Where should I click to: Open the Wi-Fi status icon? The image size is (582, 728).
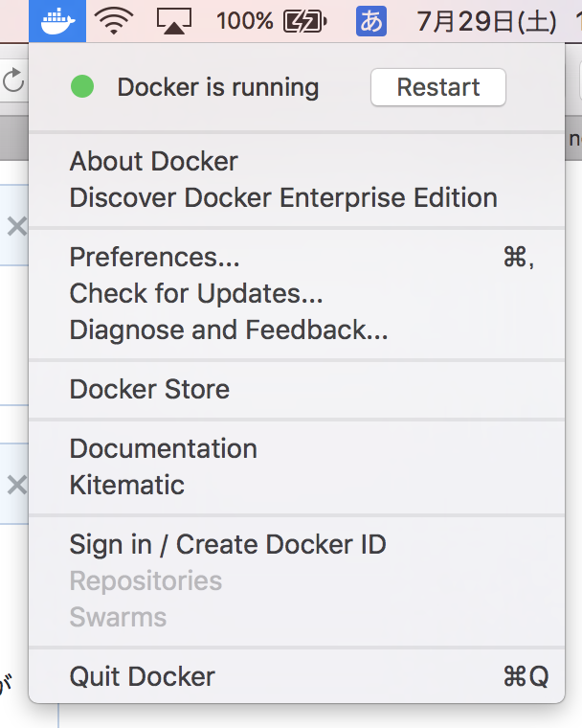click(114, 21)
